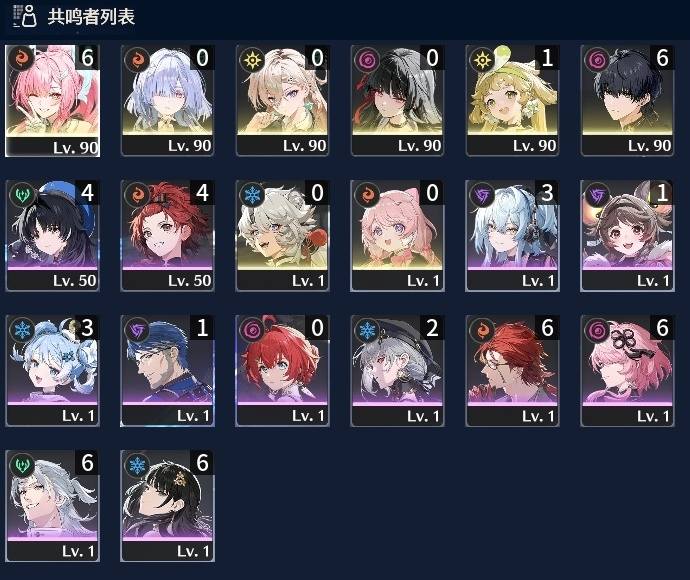Viewport: 690px width, 580px height.
Task: Click fusion element icon on the lavender-haired Lv. 90 card
Action: (137, 59)
